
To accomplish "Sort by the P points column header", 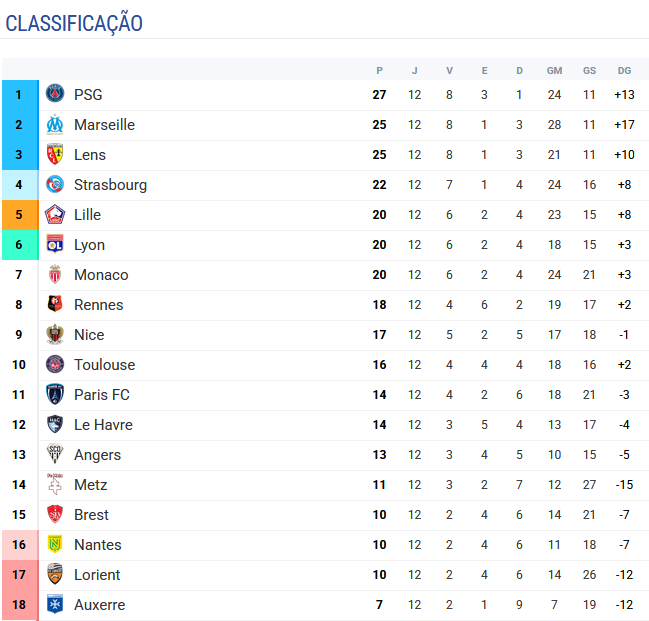I will pos(379,70).
